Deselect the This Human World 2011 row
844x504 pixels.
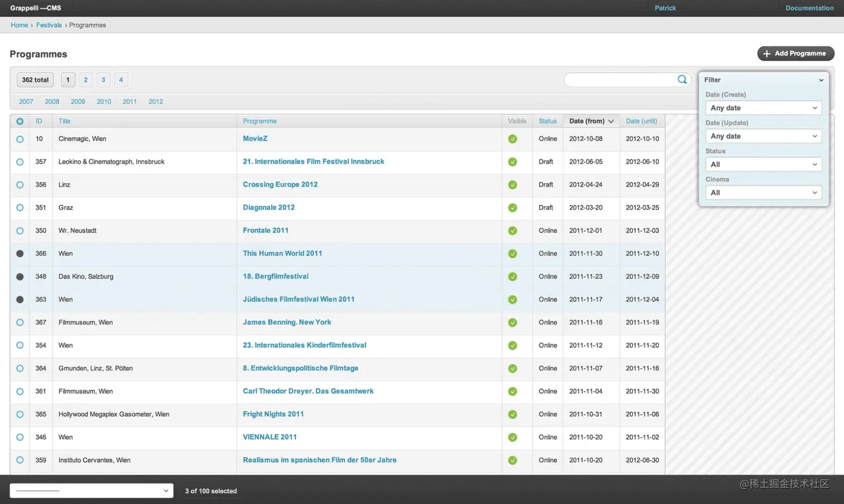(x=20, y=253)
